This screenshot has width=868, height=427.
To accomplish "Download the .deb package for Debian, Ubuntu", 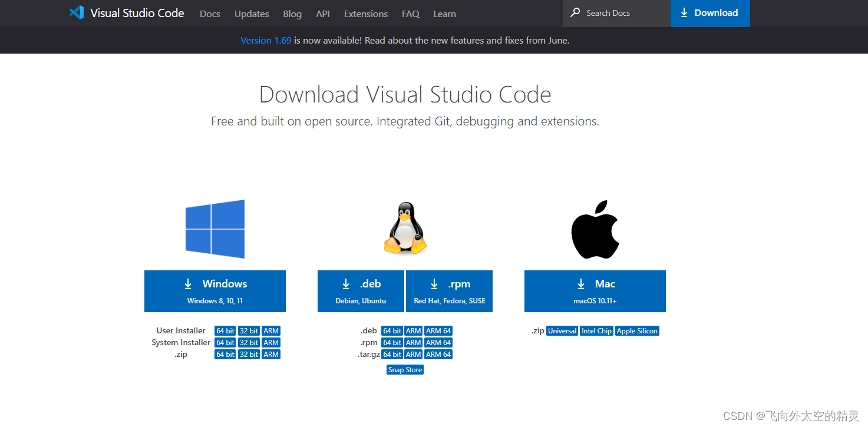I will tap(361, 291).
